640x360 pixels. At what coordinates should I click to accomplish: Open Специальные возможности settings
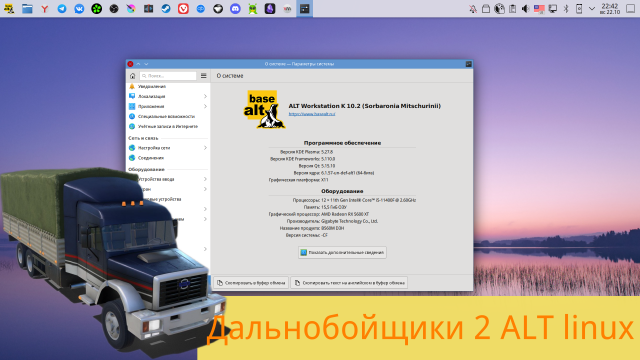168,116
